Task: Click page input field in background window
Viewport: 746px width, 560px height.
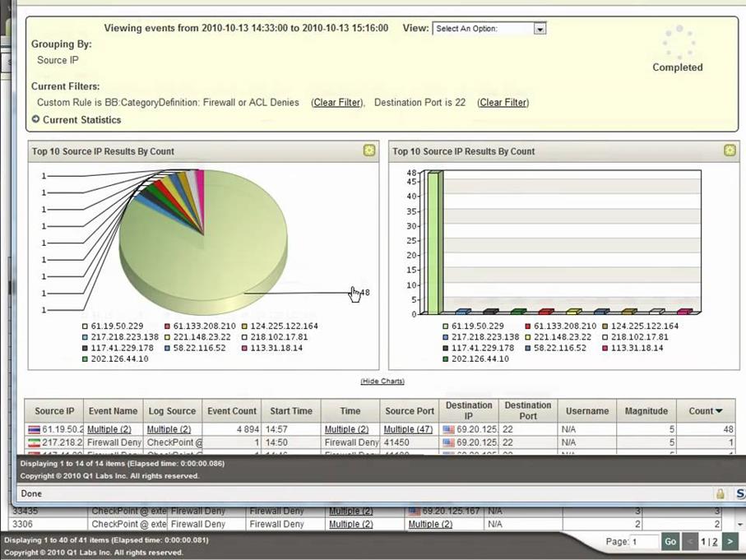Action: pos(644,541)
